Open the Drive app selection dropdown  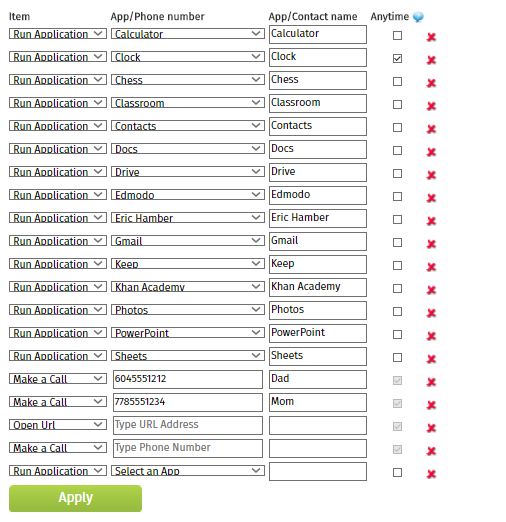pos(188,172)
